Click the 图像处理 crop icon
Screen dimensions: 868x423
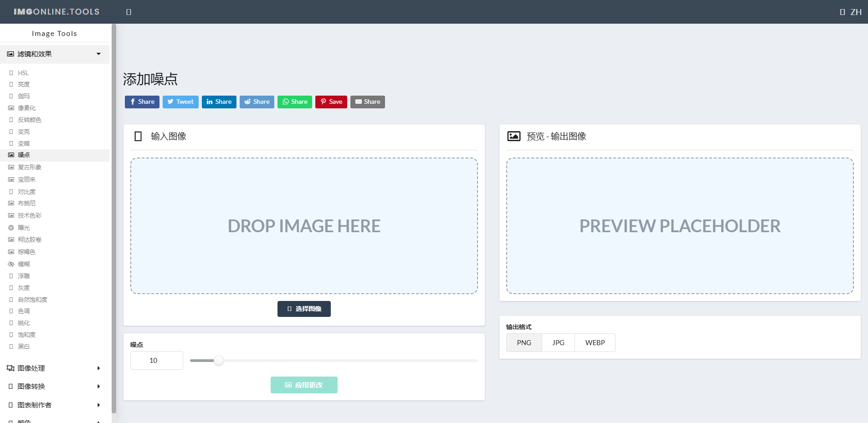[10, 368]
